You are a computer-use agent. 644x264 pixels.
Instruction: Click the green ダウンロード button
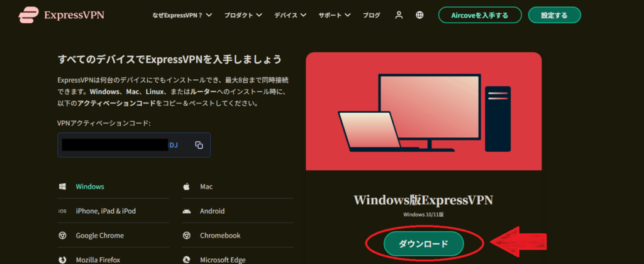pyautogui.click(x=423, y=244)
